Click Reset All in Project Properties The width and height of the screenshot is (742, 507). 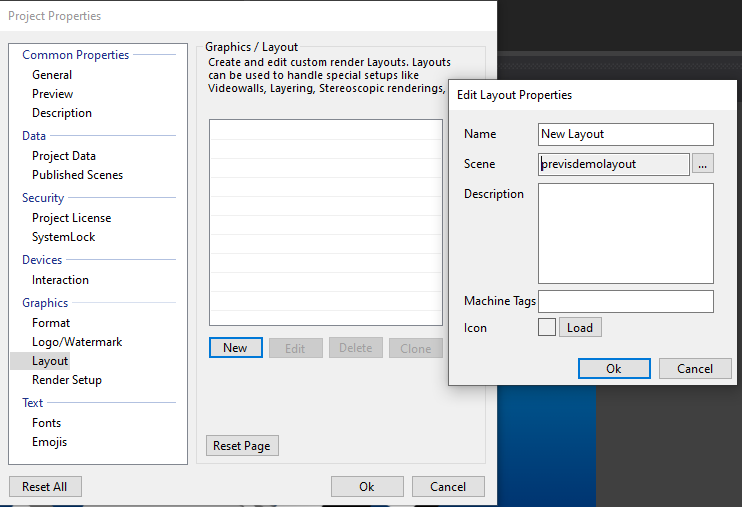coord(45,486)
